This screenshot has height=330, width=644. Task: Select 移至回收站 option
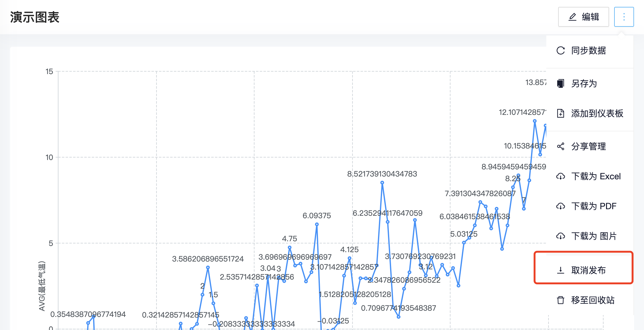[590, 300]
